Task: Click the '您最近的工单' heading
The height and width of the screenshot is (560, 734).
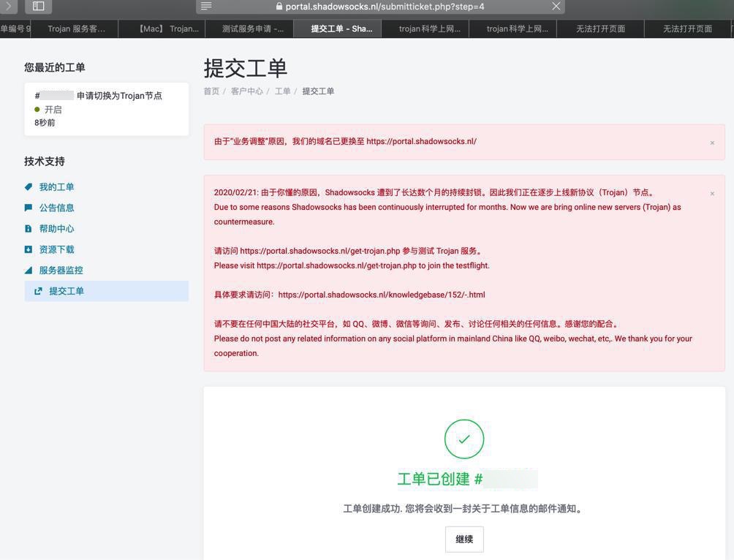Action: tap(55, 67)
